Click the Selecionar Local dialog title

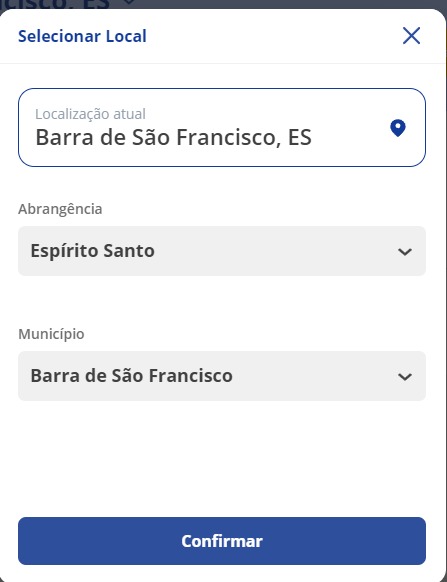(x=82, y=36)
